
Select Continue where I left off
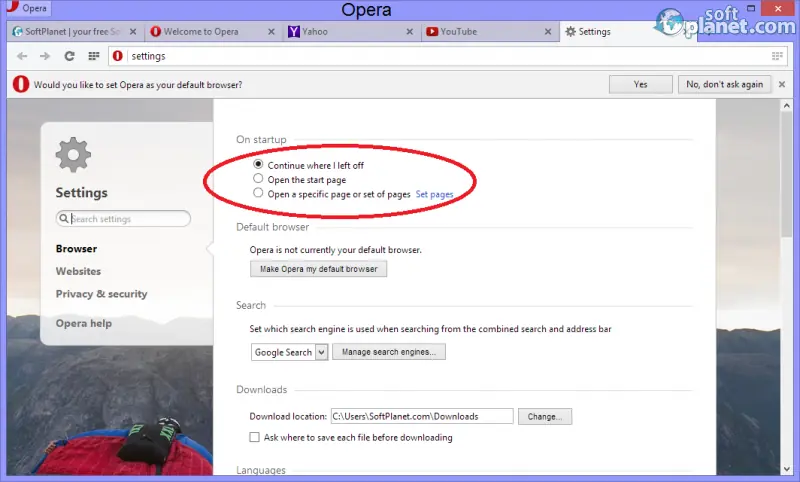coord(258,164)
